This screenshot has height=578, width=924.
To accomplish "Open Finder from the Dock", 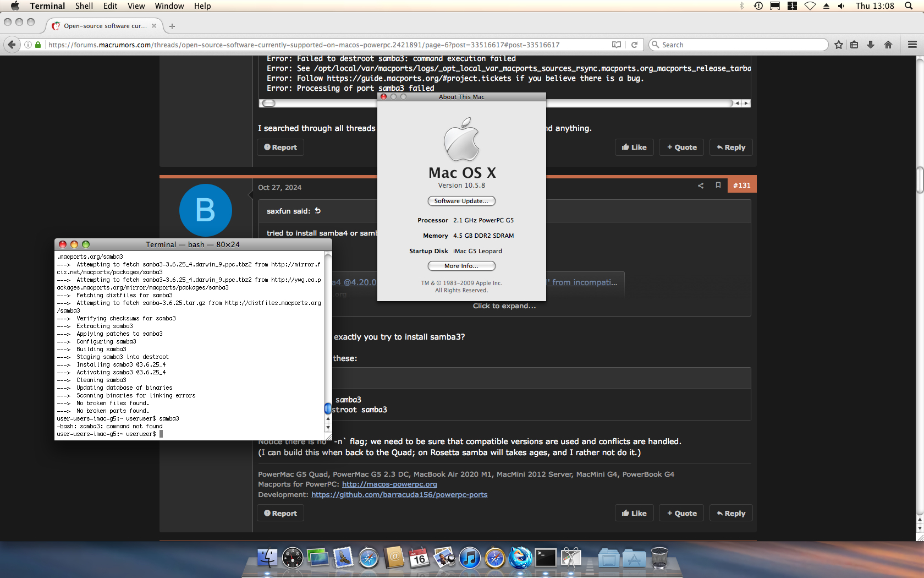I will click(267, 558).
